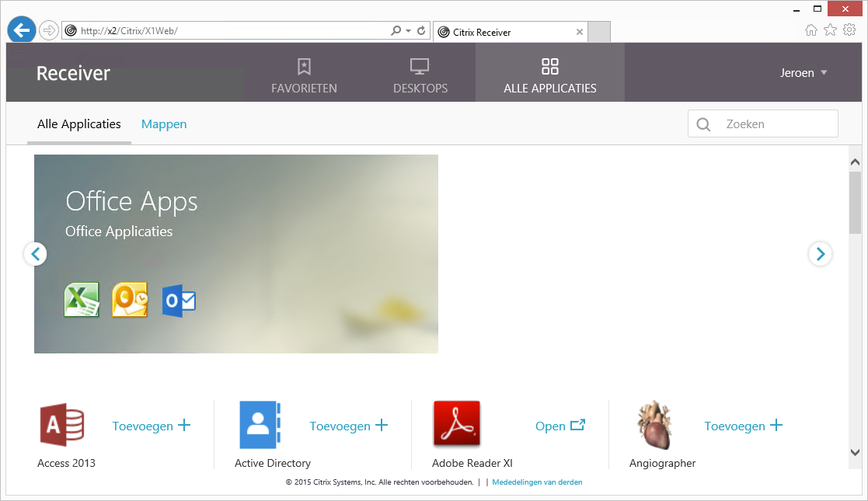The height and width of the screenshot is (501, 868).
Task: Open the browser Tools gear icon
Action: (849, 30)
